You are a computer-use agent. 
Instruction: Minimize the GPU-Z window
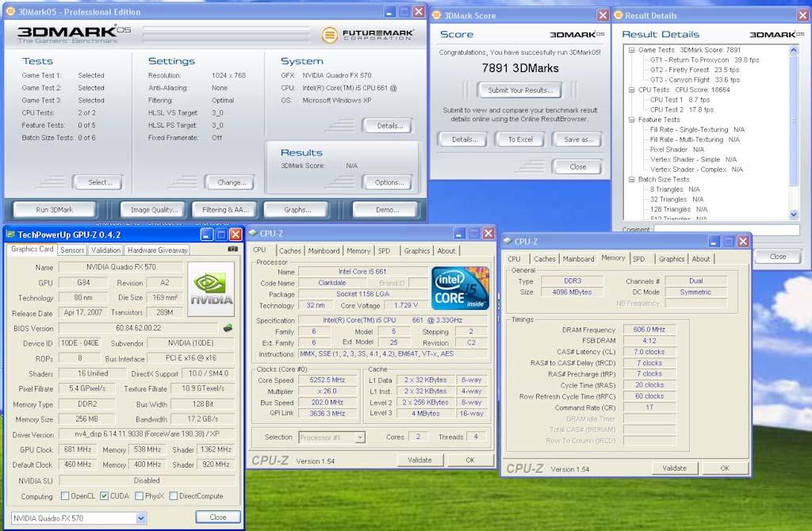point(207,235)
